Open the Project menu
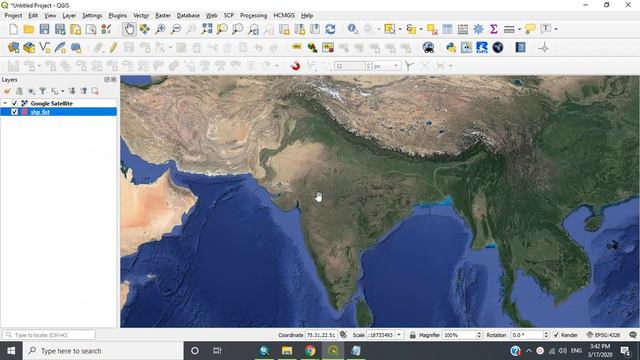The image size is (640, 360). (x=13, y=16)
